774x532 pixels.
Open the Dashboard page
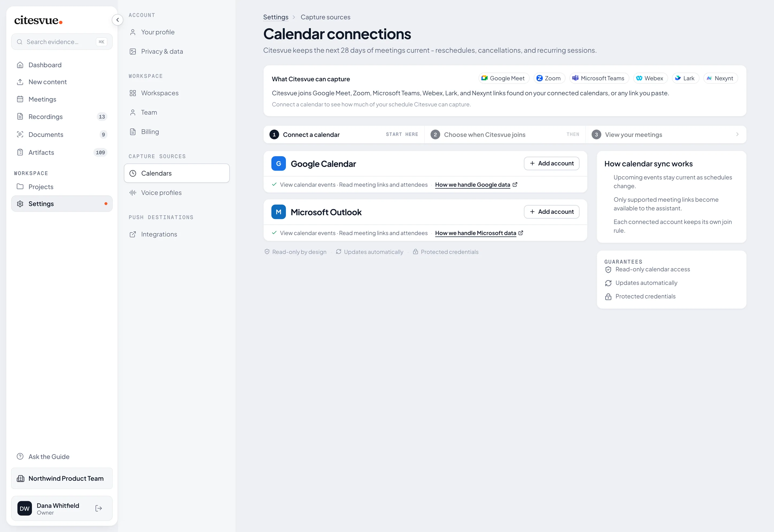click(62, 65)
